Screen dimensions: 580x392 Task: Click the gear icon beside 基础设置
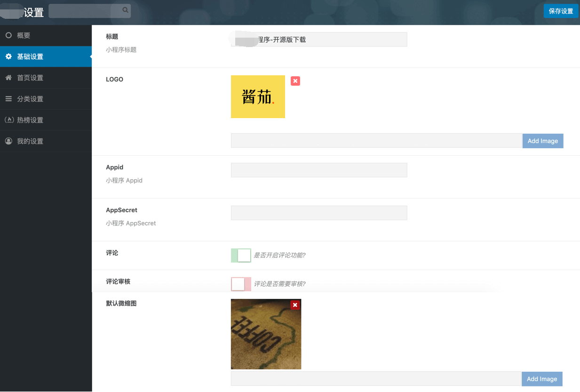[x=9, y=56]
